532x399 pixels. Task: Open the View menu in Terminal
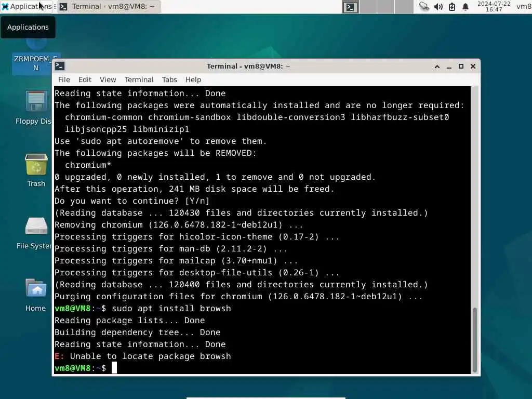(108, 79)
